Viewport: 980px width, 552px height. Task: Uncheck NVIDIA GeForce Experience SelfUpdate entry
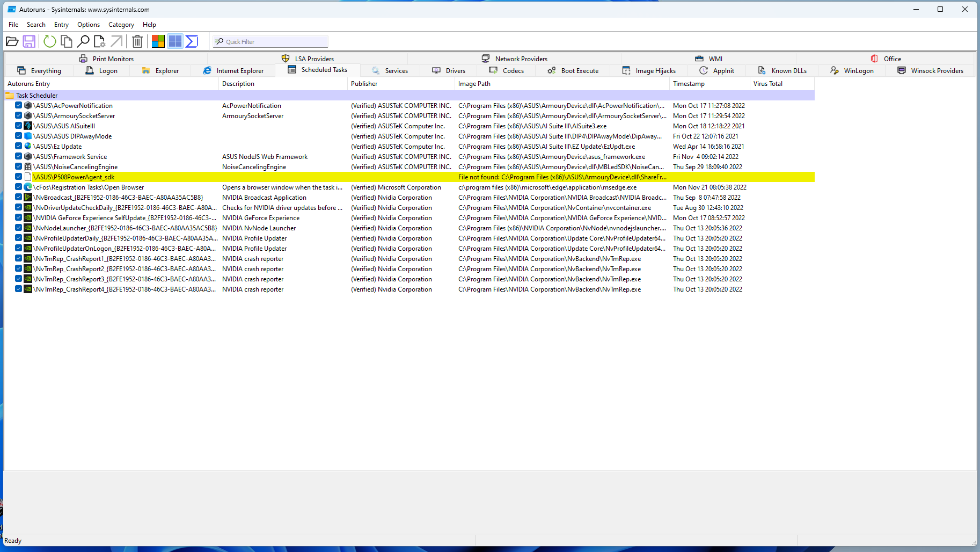tap(18, 218)
